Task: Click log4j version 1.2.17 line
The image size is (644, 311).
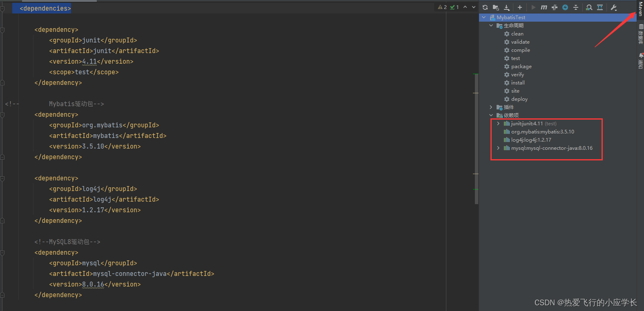Action: coord(95,210)
